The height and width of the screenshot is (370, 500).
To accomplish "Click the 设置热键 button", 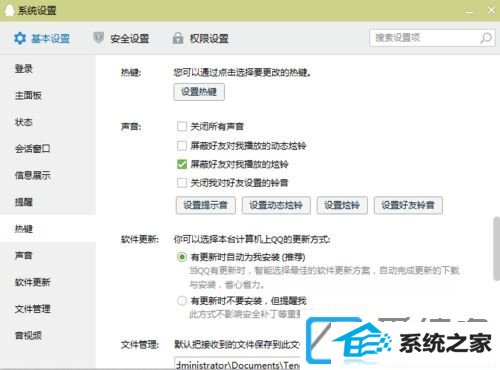I will click(199, 92).
